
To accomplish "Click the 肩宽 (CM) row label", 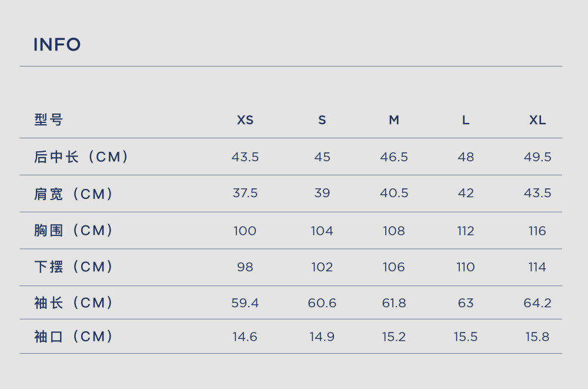I will 73,194.
